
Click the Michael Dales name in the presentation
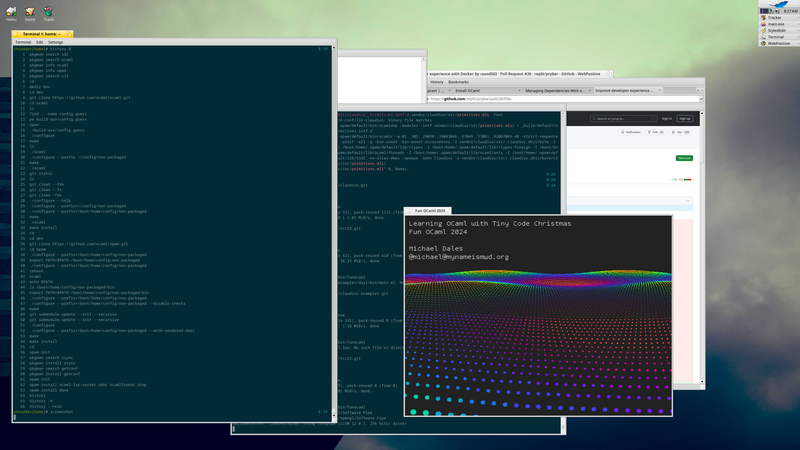436,248
